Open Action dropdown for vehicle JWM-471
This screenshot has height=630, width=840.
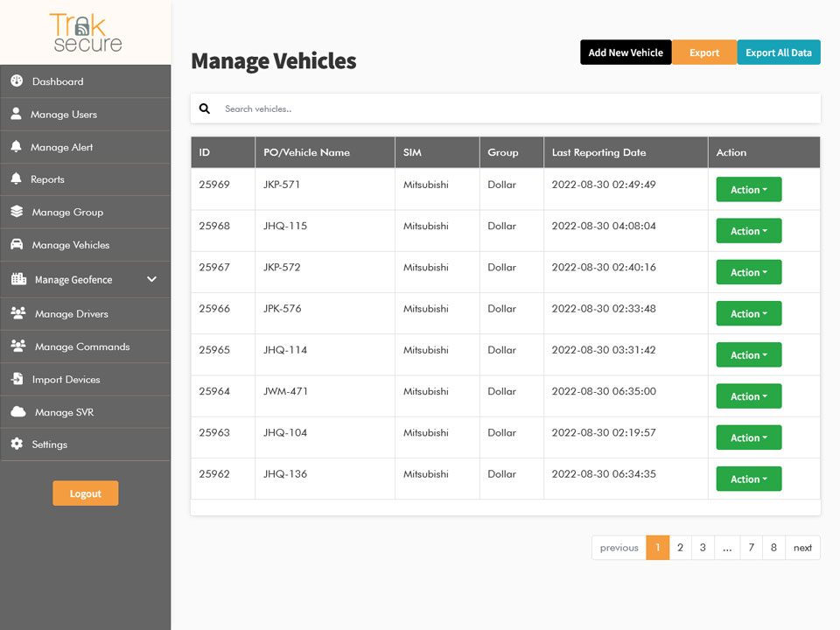(x=748, y=396)
